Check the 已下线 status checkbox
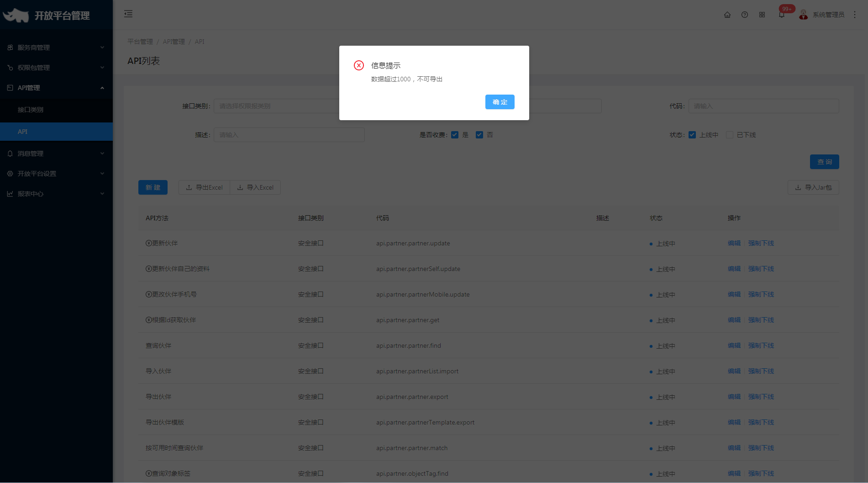Image resolution: width=868 pixels, height=483 pixels. pyautogui.click(x=730, y=135)
